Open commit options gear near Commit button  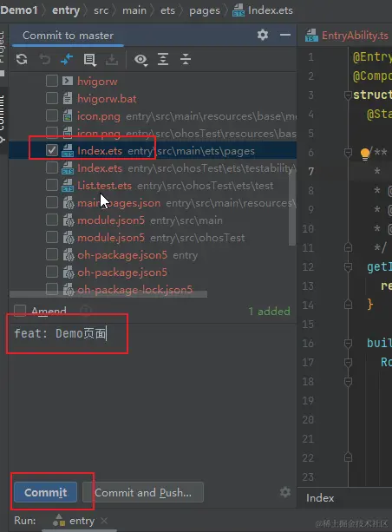tap(285, 492)
